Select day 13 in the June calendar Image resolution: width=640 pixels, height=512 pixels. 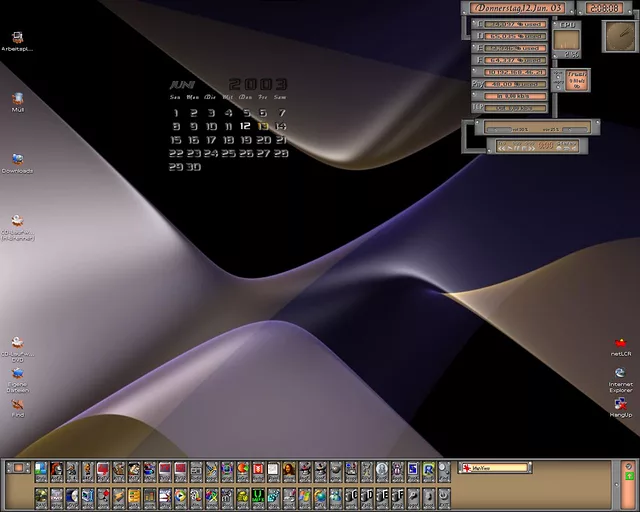point(263,127)
